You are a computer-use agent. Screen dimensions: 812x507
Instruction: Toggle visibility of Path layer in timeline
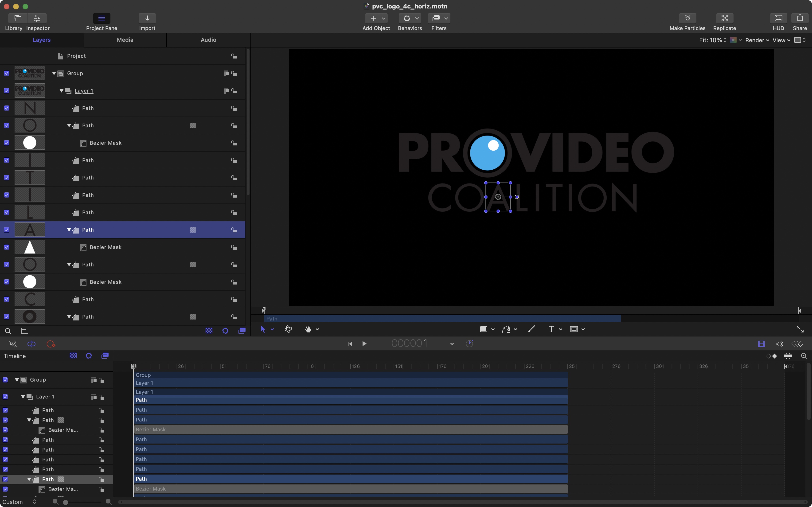[5, 479]
